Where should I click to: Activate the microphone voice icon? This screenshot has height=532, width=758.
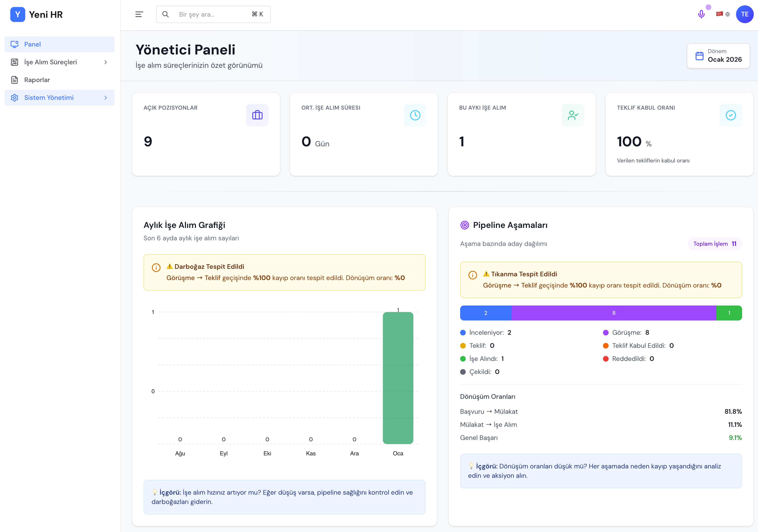[701, 14]
